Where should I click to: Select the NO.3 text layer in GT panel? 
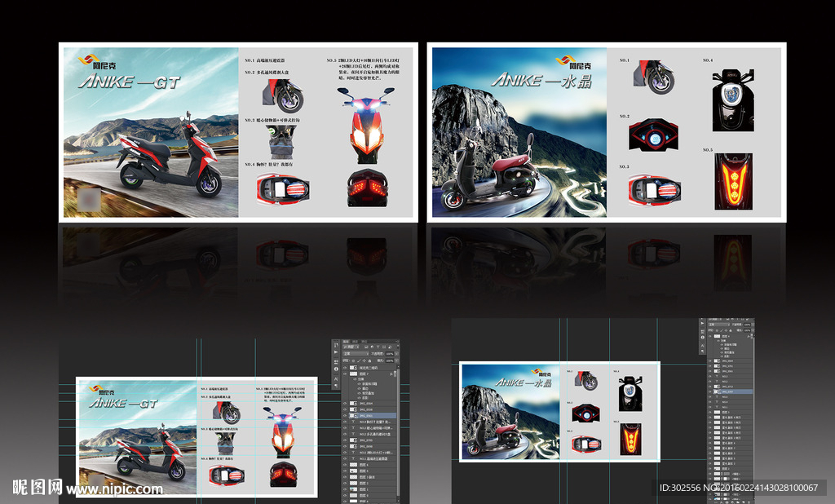(369, 428)
